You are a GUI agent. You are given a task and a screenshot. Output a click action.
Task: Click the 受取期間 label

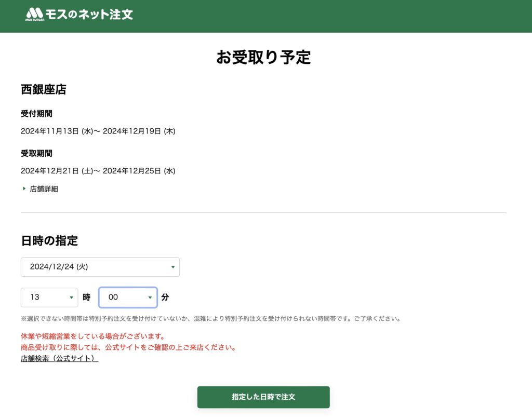click(x=36, y=153)
